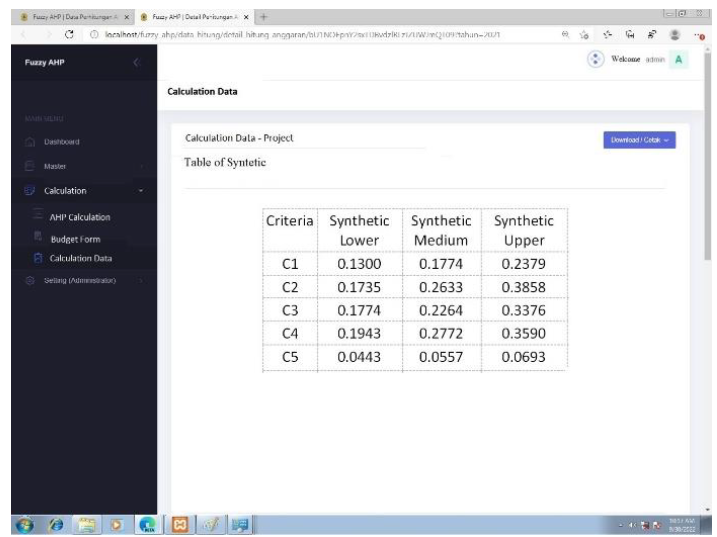Open the browser profile icon

tap(674, 35)
